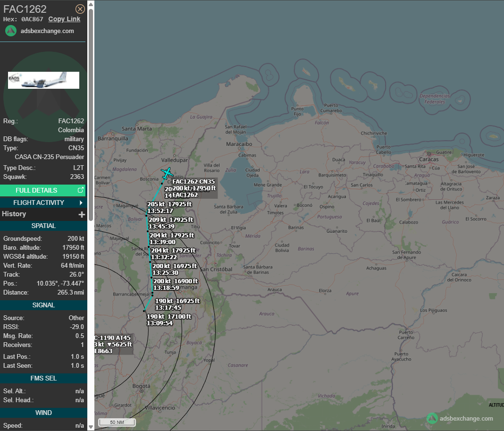The height and width of the screenshot is (431, 504).
Task: Click the Groundspeed 200 kt value
Action: pyautogui.click(x=76, y=239)
